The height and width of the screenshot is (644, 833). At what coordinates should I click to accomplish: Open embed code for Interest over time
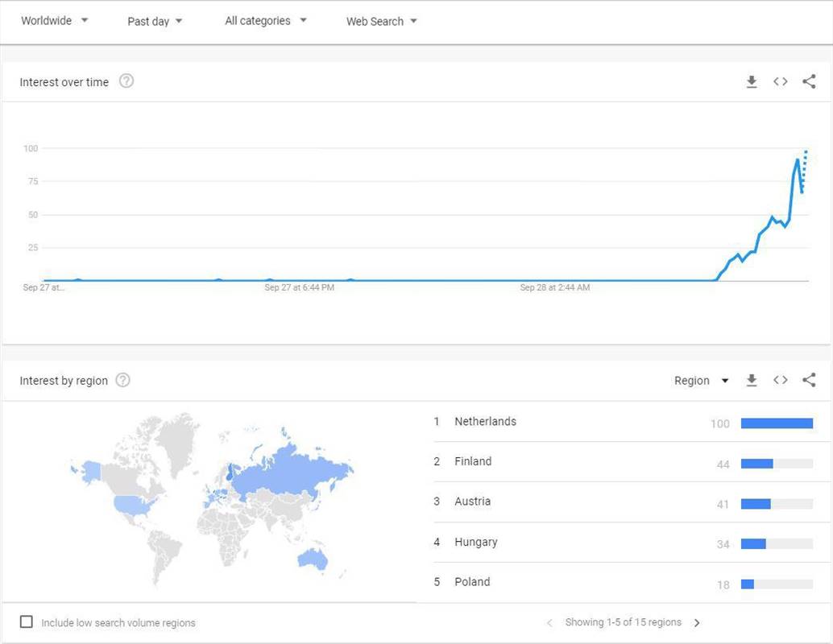click(x=780, y=81)
